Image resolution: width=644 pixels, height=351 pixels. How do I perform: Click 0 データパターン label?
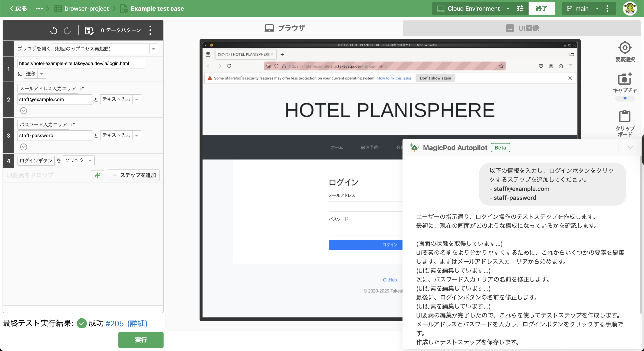click(121, 30)
